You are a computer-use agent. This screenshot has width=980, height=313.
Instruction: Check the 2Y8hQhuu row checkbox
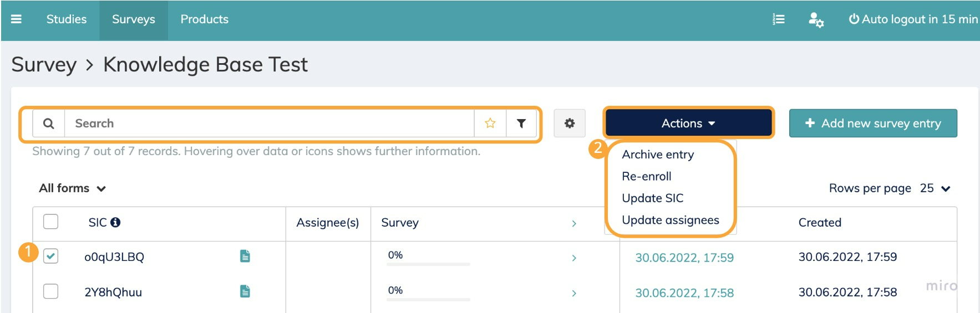pyautogui.click(x=50, y=291)
